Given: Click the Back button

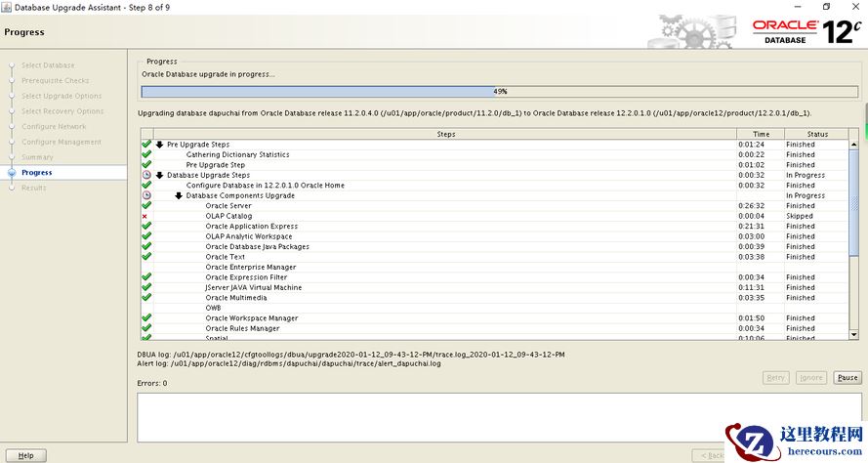Looking at the screenshot, I should click(x=710, y=455).
